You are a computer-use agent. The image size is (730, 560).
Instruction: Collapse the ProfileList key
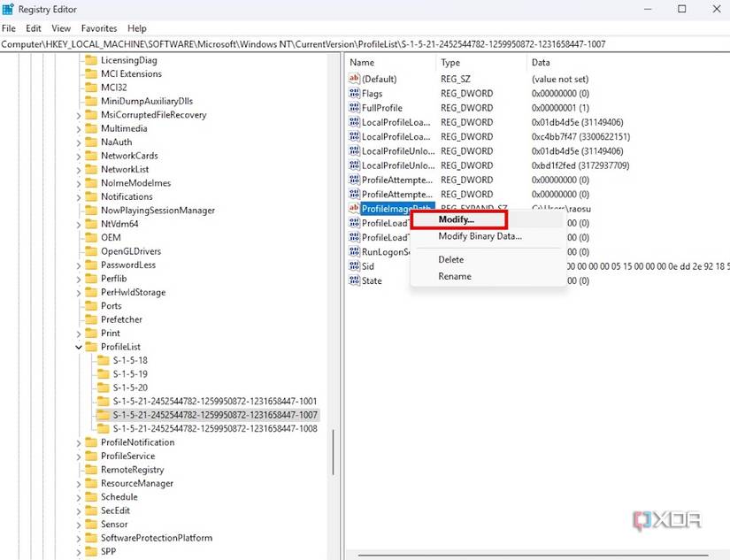[79, 347]
